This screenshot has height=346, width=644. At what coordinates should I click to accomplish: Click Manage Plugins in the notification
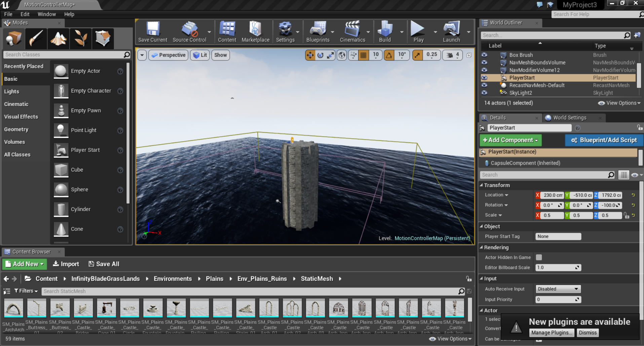pos(552,333)
